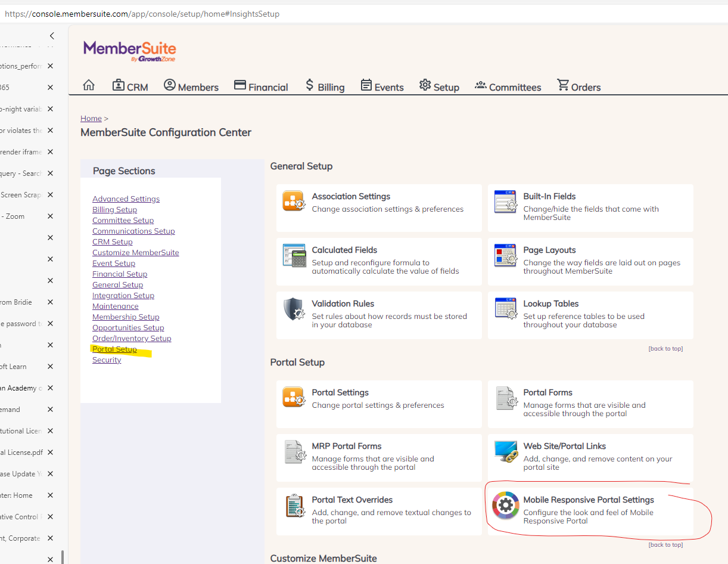Follow the Home breadcrumb link

(91, 118)
